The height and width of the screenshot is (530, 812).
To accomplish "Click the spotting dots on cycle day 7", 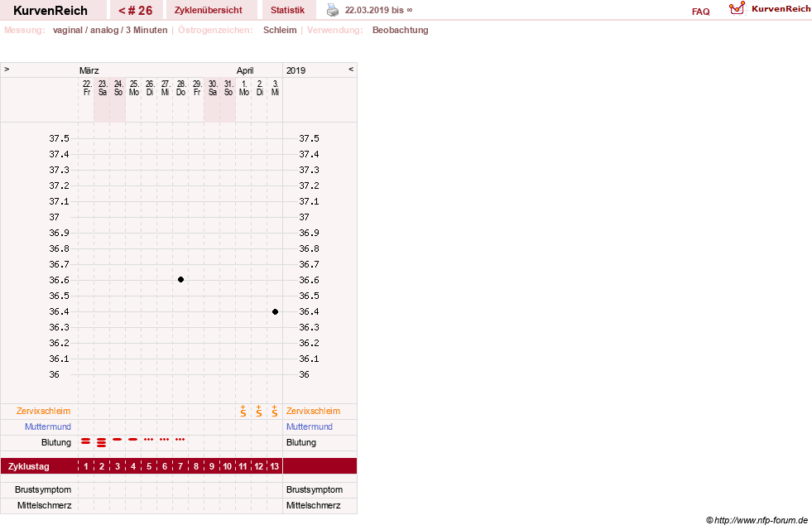I will 180,440.
